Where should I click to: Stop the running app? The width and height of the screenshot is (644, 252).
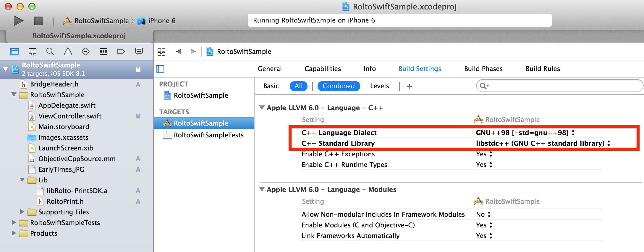pyautogui.click(x=38, y=21)
